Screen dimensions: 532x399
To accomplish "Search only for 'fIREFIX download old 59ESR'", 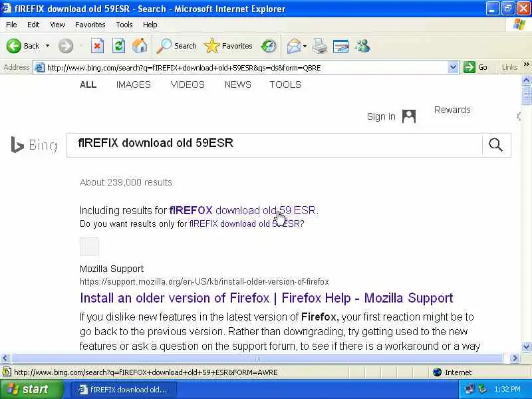I will click(x=244, y=224).
